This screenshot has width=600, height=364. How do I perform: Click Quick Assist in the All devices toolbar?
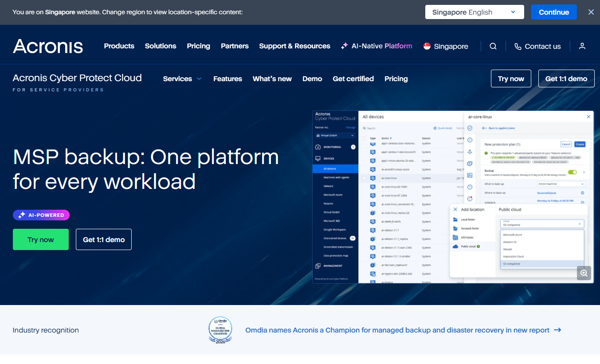point(443,128)
